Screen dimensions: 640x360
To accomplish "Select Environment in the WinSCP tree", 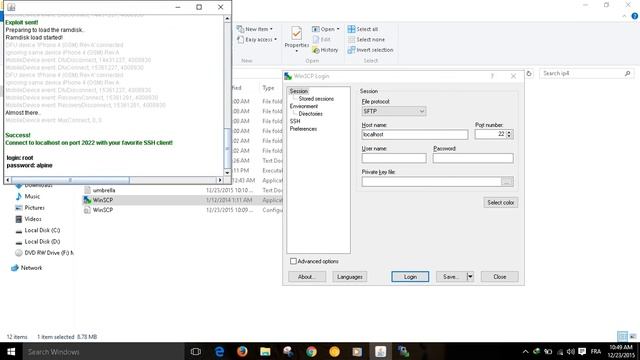I will [304, 106].
